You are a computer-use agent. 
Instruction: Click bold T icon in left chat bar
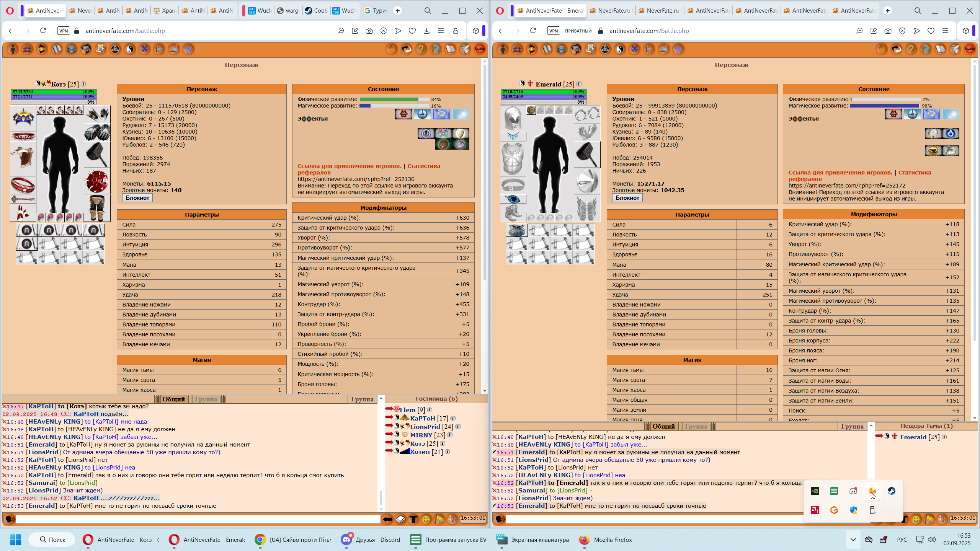click(413, 519)
